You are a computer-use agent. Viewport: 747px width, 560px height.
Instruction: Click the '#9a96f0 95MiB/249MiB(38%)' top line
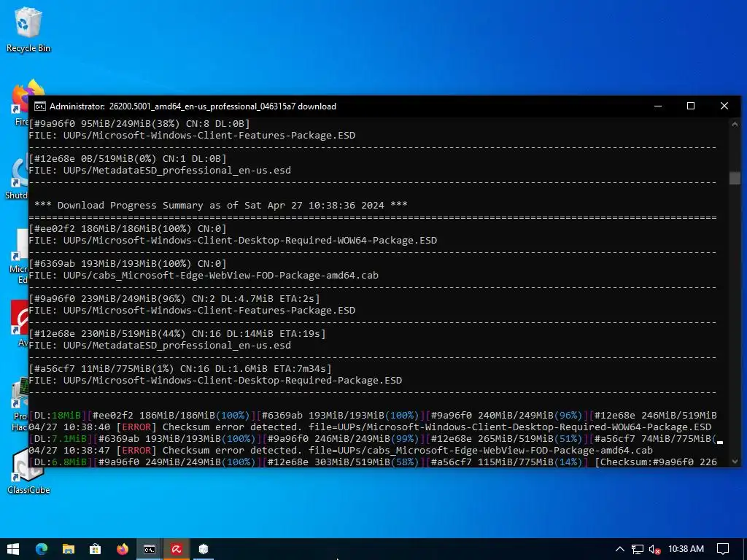139,124
